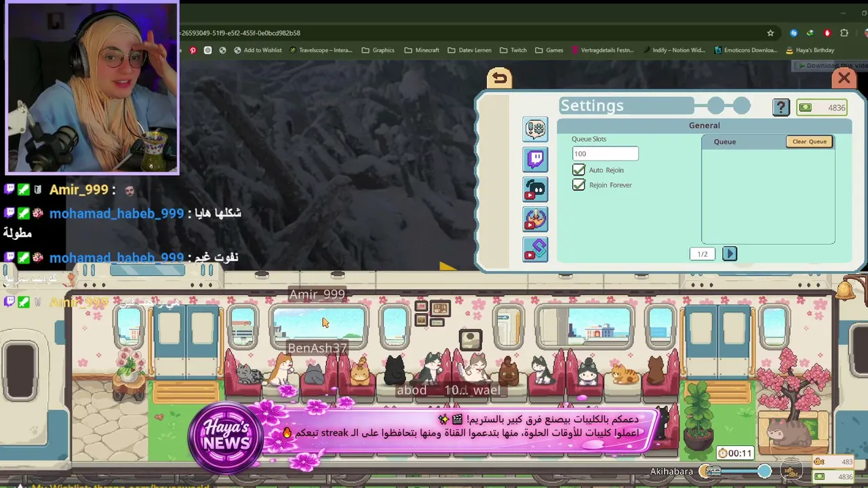Open the Emoticons Download bookmark

tap(746, 50)
